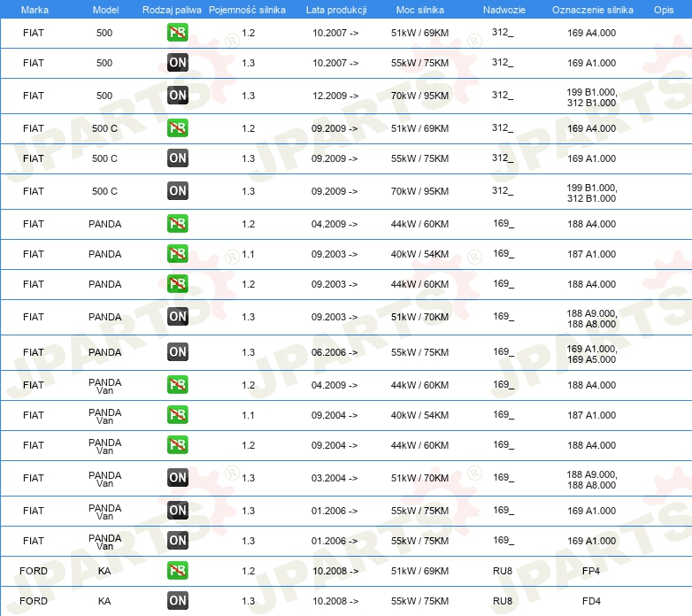Viewport: 692px width, 616px height.
Task: Click the Lata produkcji column header
Action: (336, 10)
